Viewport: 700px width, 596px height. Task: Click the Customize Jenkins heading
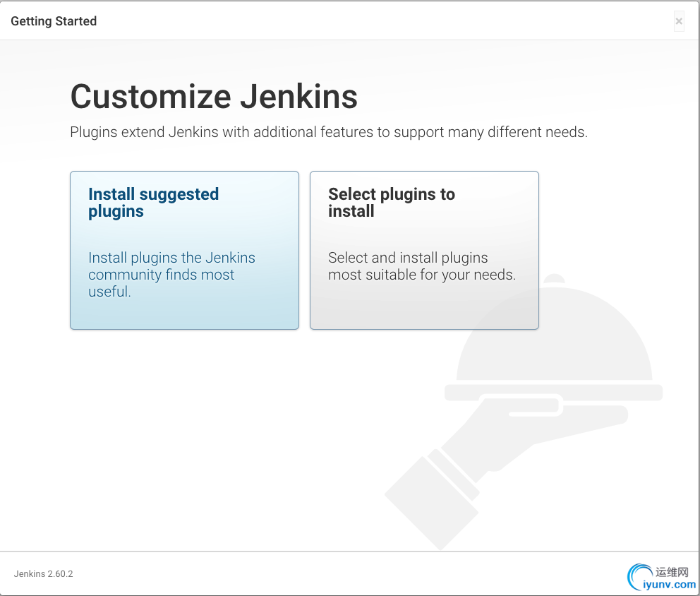click(x=214, y=97)
